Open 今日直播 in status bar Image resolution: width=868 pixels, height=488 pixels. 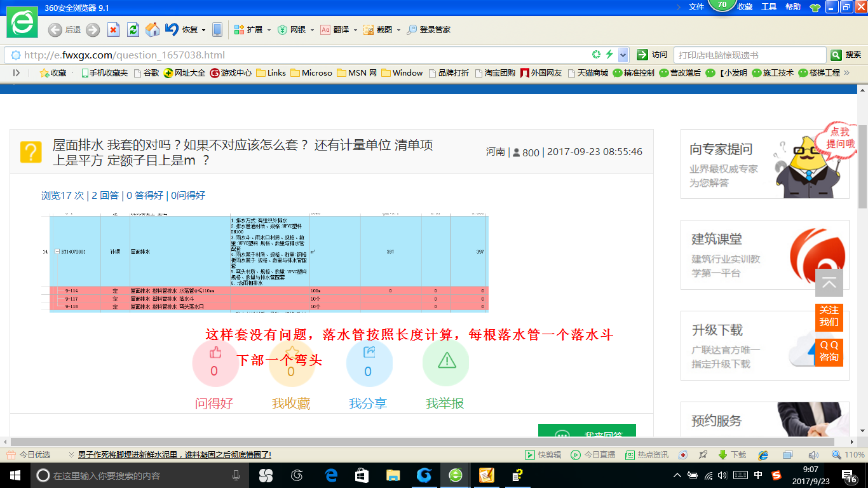coord(593,455)
